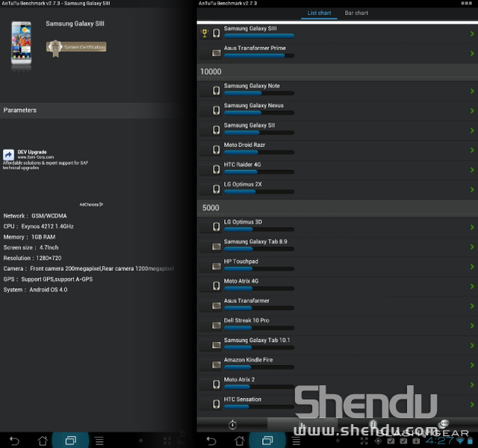Expand the HTC Raider 4G entry arrow

click(472, 169)
